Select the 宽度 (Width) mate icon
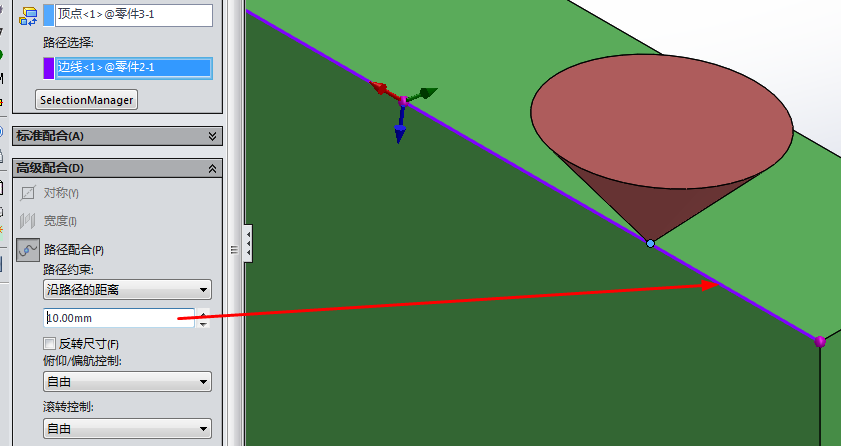Screen dimensions: 841x446 click(27, 221)
